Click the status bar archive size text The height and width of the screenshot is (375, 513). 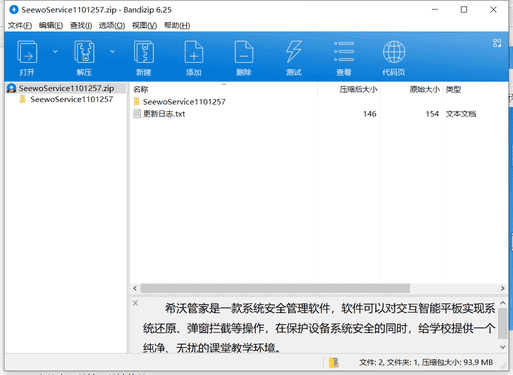tap(457, 363)
